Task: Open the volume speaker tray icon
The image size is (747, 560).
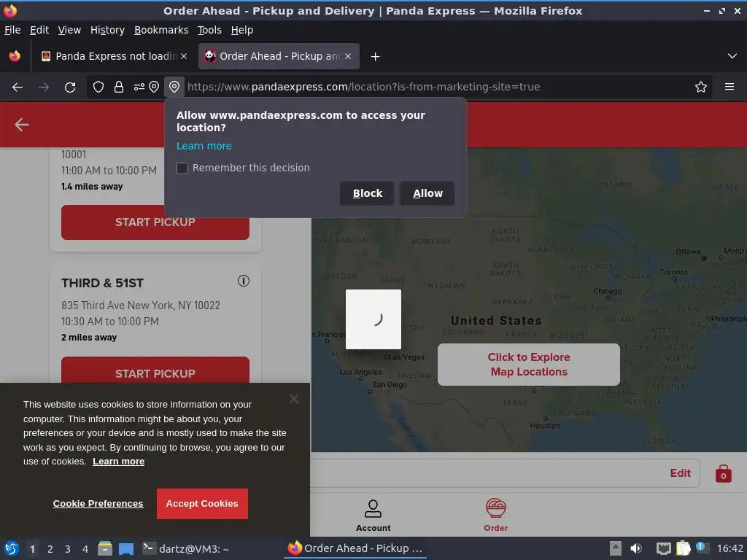Action: pyautogui.click(x=635, y=548)
